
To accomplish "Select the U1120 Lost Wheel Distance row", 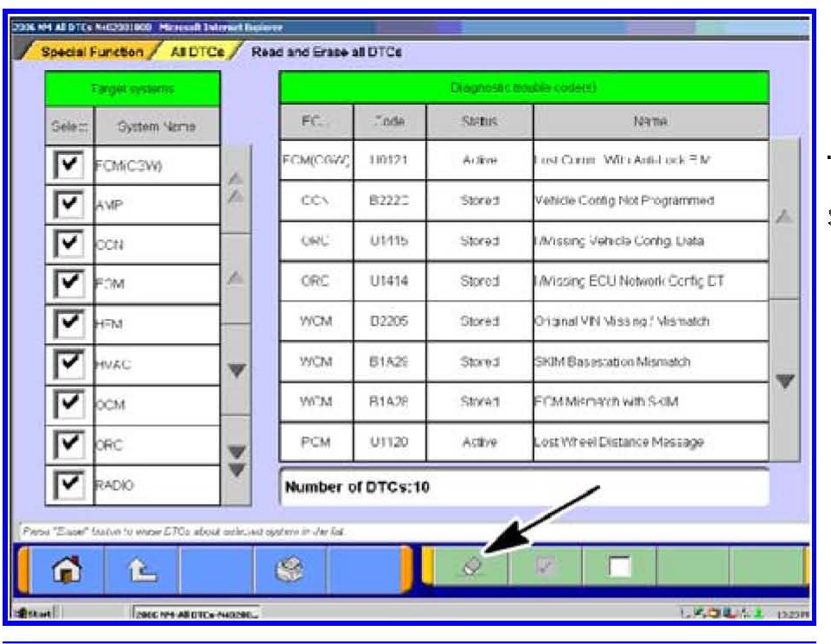I will (523, 442).
